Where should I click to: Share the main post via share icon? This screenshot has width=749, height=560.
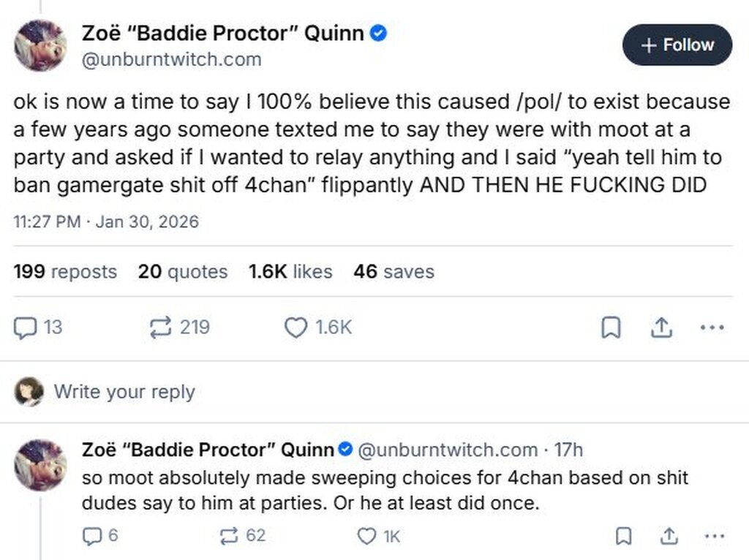pyautogui.click(x=661, y=328)
